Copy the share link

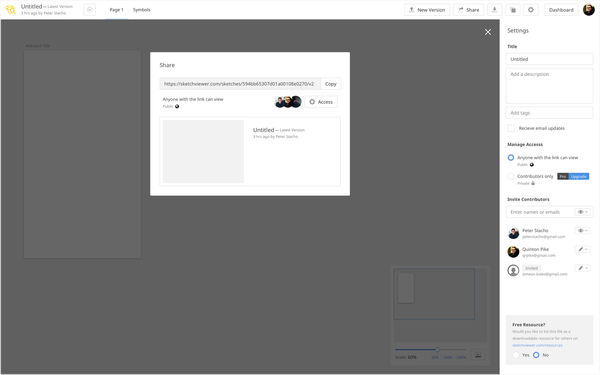(331, 84)
